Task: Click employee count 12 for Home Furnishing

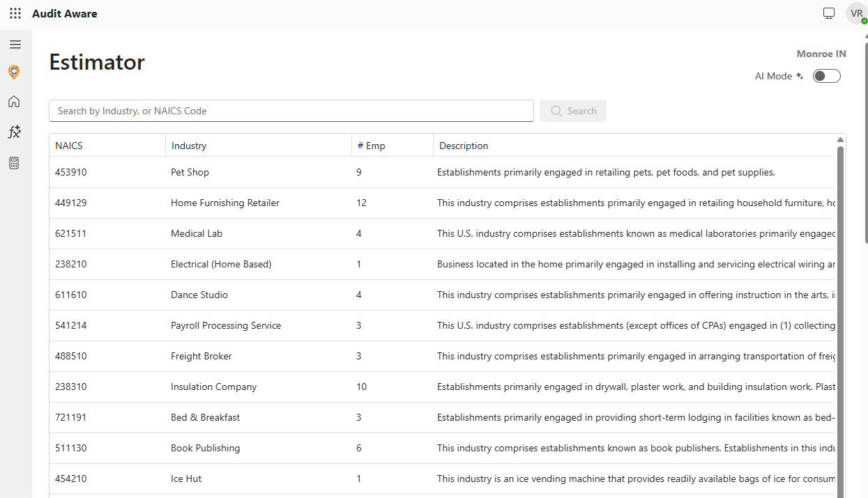Action: 361,203
